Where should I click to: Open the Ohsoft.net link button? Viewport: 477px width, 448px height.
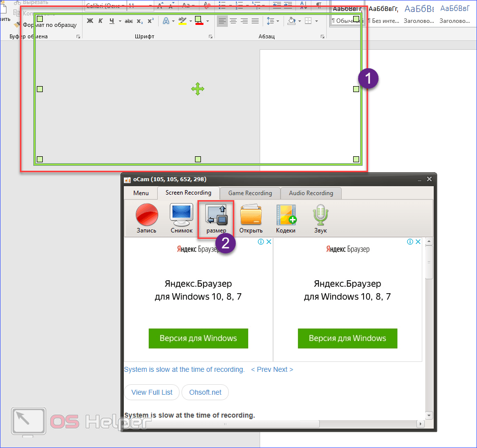click(x=205, y=392)
